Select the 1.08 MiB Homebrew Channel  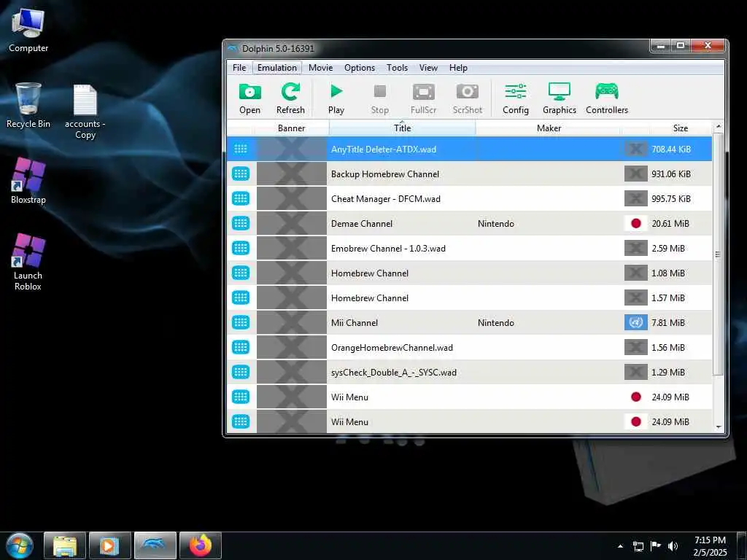click(469, 273)
